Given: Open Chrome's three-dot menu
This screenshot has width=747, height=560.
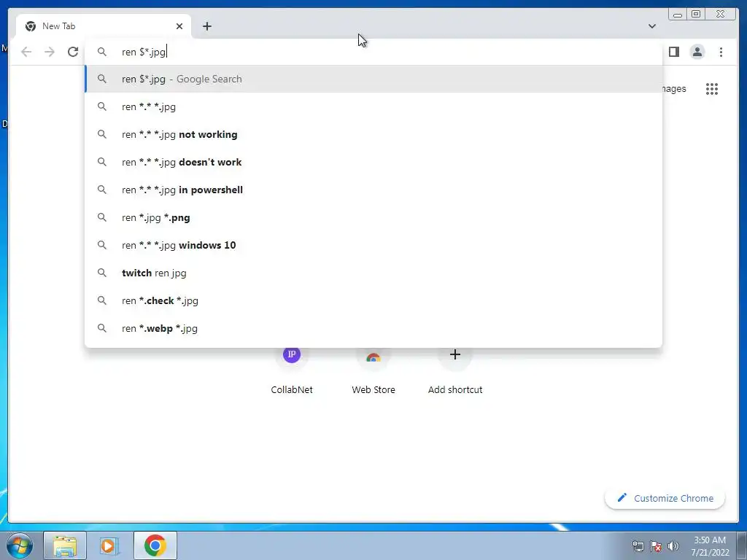Looking at the screenshot, I should (721, 52).
